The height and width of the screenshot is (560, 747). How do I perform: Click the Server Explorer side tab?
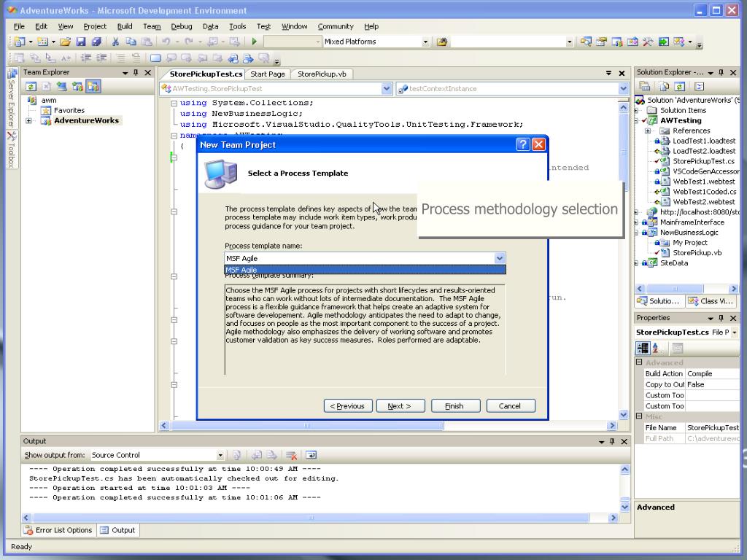12,98
